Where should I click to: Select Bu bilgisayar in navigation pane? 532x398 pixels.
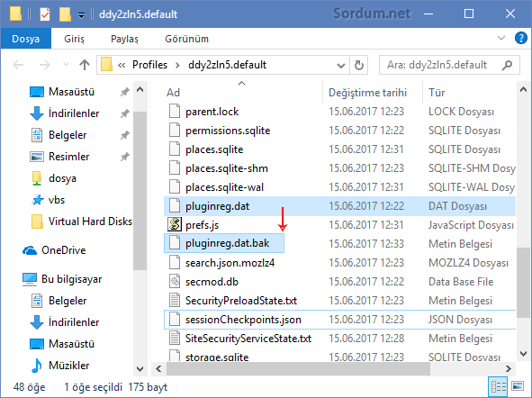[x=62, y=279]
